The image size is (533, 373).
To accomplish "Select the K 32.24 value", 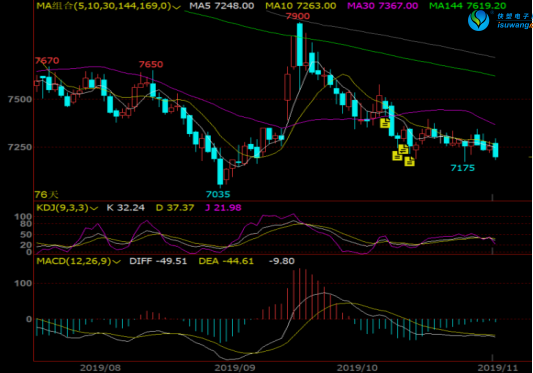I will [125, 208].
